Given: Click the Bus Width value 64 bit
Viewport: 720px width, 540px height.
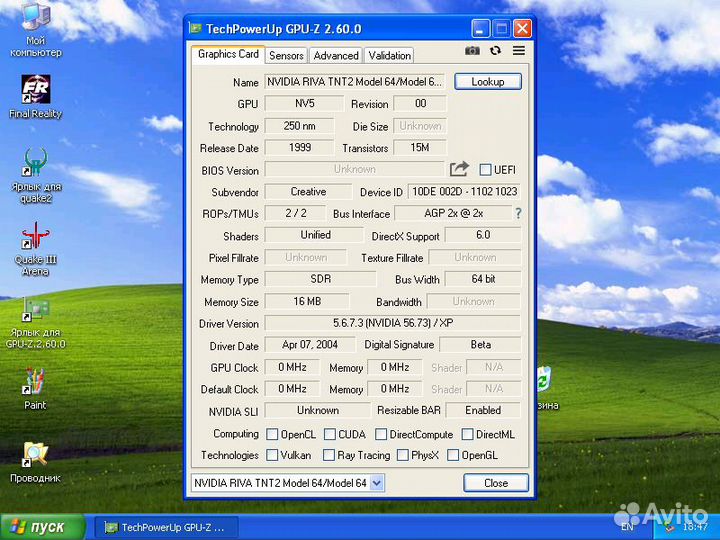Looking at the screenshot, I should [x=483, y=279].
